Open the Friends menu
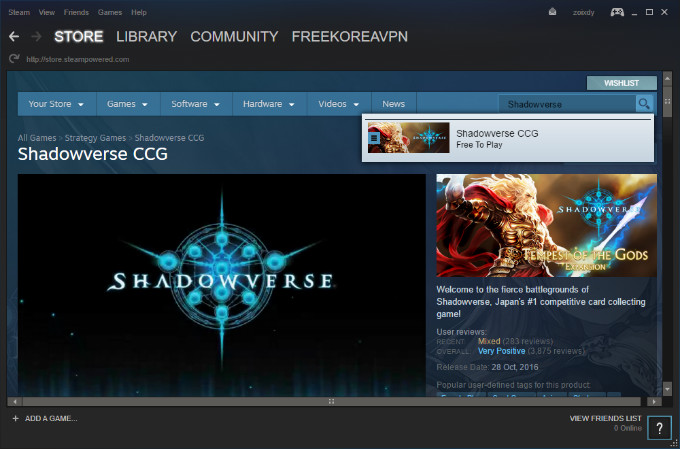Screen dimensions: 680x449 (x=76, y=12)
